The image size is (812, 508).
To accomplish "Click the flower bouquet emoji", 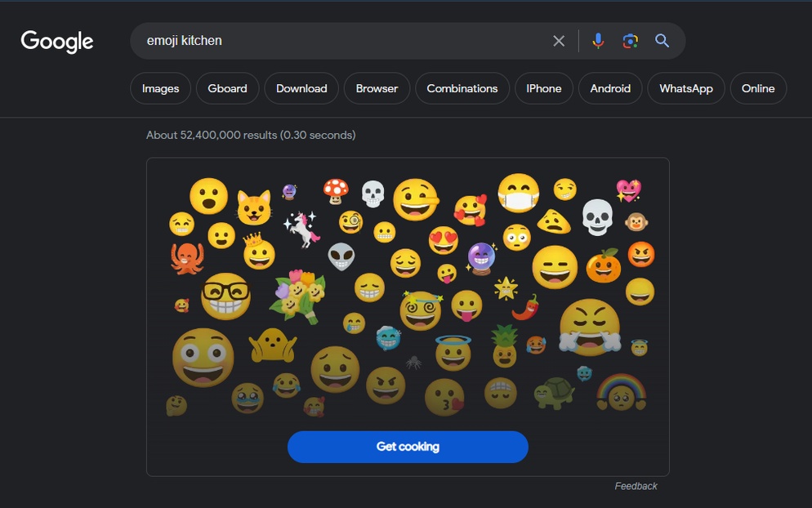I will coord(299,296).
